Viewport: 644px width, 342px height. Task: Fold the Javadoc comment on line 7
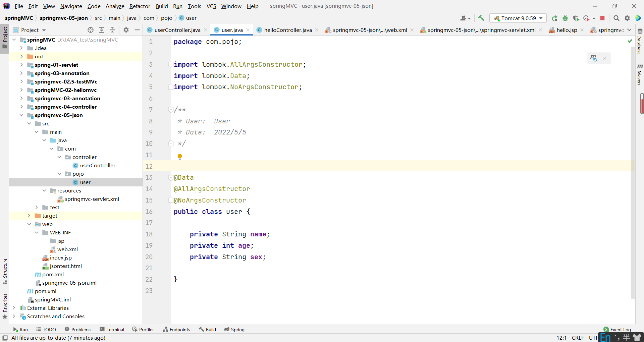171,110
